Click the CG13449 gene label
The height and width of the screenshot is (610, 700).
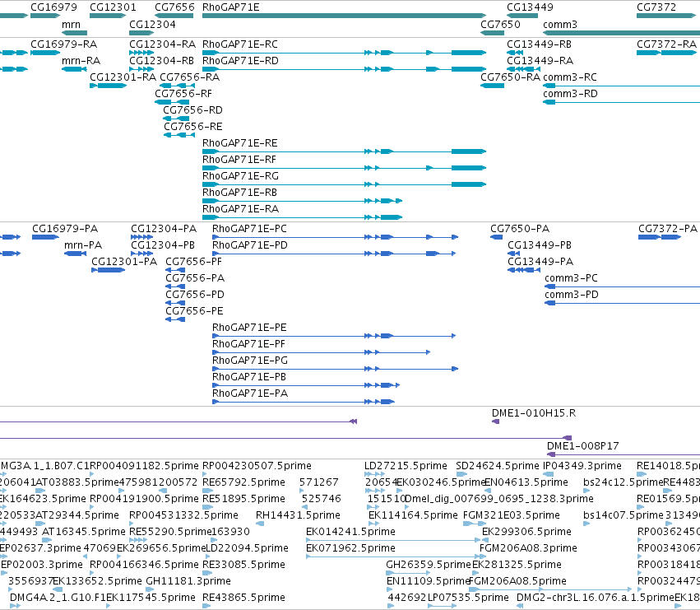click(530, 7)
